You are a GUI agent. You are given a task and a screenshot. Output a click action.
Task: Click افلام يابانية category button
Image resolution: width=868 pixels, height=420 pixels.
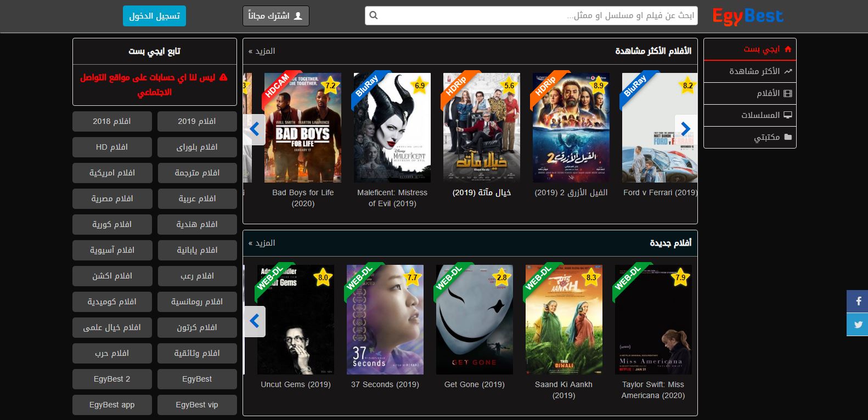pos(197,250)
